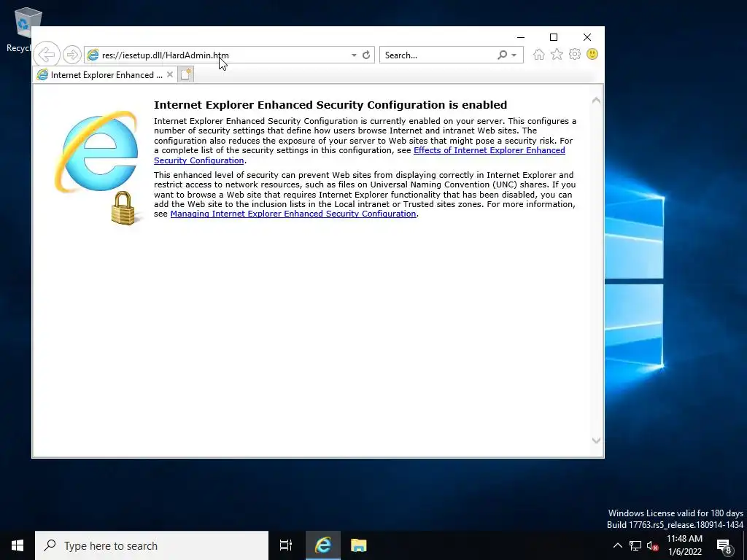Close the Internet Explorer window

click(x=587, y=37)
